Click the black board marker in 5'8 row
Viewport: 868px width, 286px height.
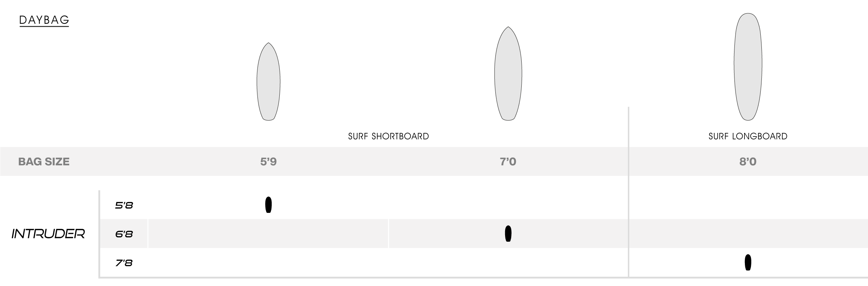coord(268,205)
